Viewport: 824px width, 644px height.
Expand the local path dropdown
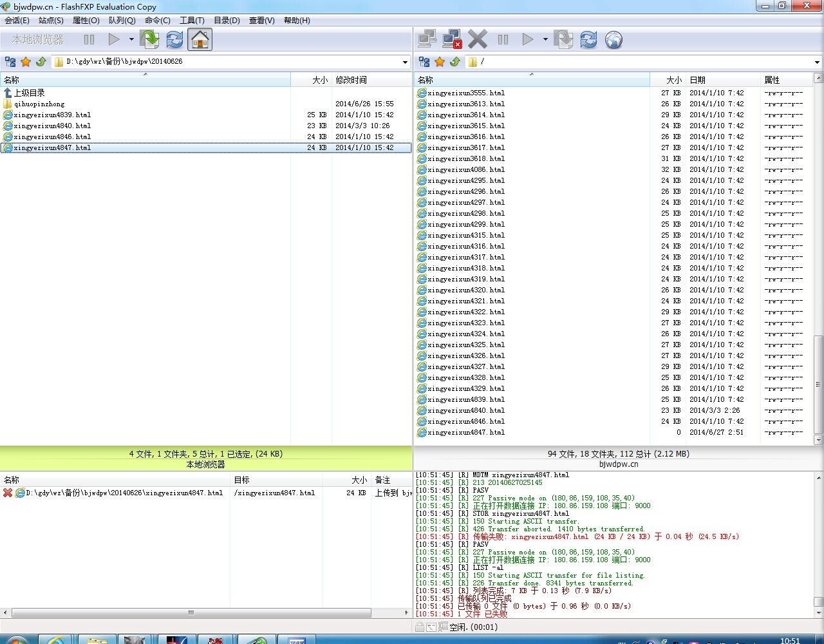pos(405,62)
